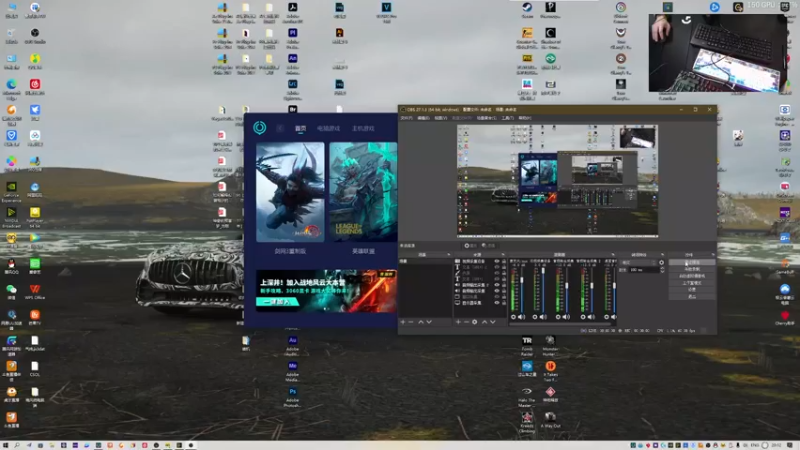Click the game launcher circular logo
800x450 pixels.
pyautogui.click(x=259, y=128)
